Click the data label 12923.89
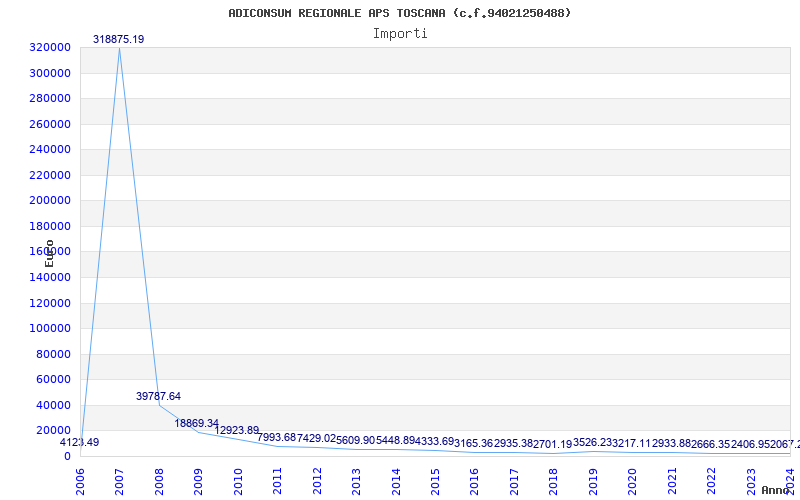This screenshot has width=800, height=500. coord(237,431)
